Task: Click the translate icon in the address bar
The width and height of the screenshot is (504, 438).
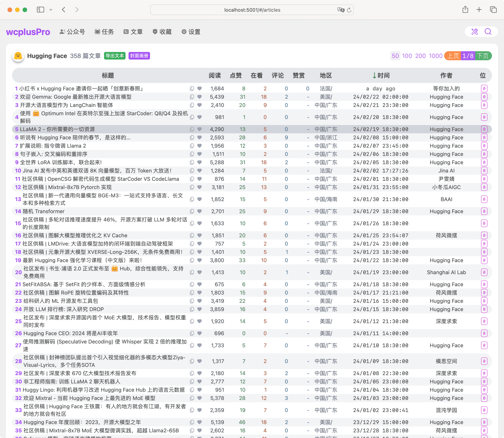Action: point(341,10)
